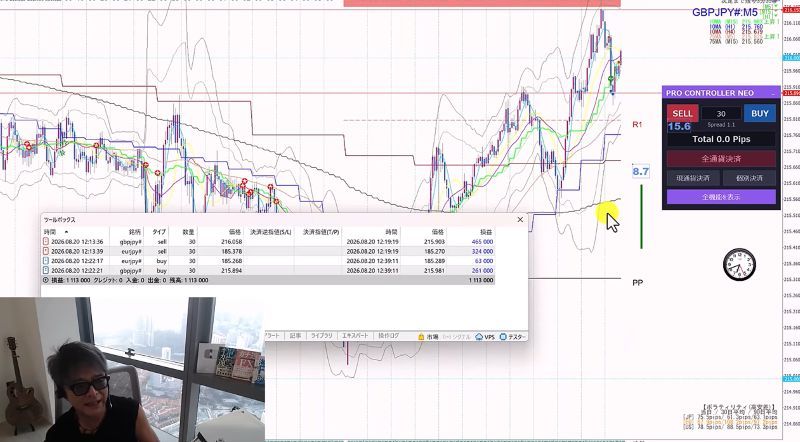Click the blue BUY button

[x=760, y=114]
